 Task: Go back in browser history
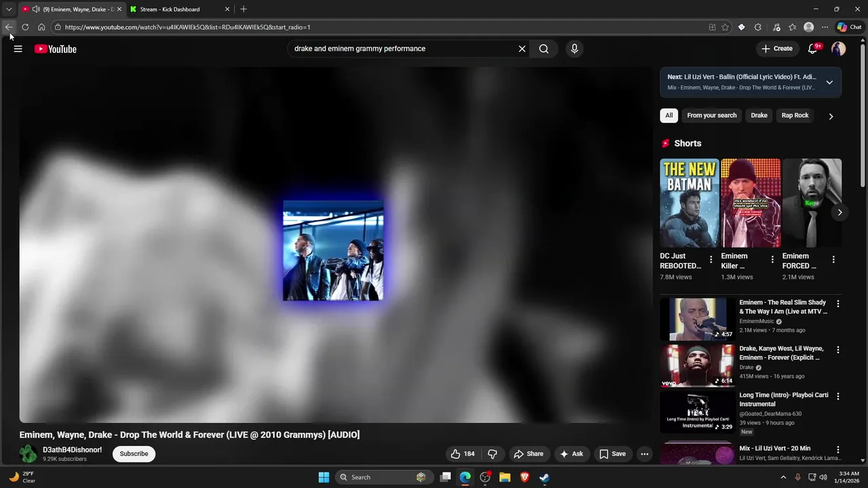click(x=9, y=27)
